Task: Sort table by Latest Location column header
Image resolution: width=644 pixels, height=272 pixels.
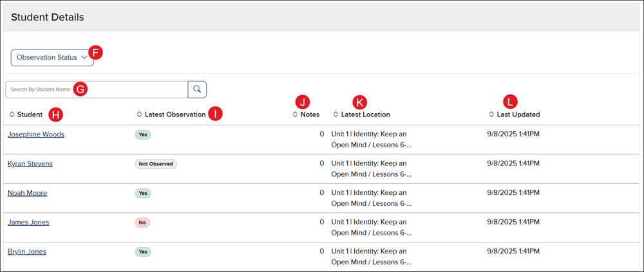Action: (365, 114)
